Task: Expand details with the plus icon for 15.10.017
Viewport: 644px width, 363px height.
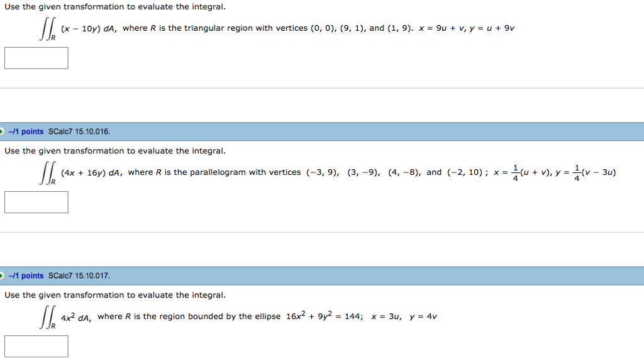Action: pyautogui.click(x=2, y=276)
